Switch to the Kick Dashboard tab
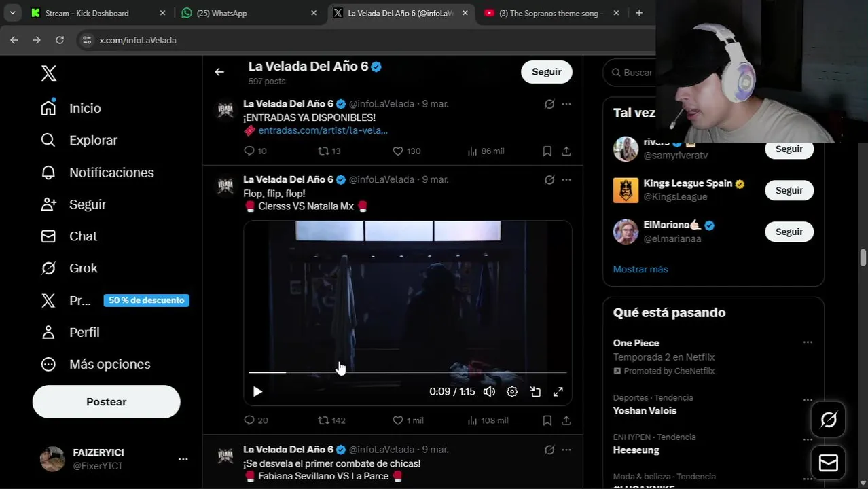The width and height of the screenshot is (868, 489). pos(96,13)
